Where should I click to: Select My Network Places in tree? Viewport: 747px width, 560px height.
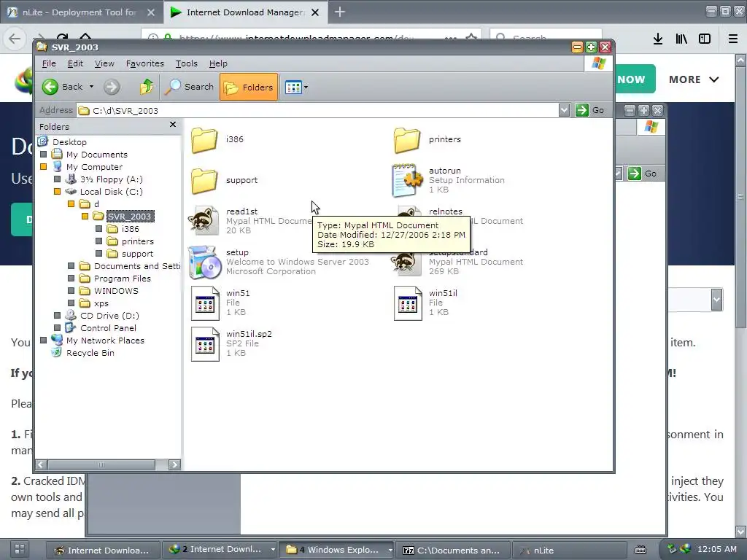105,341
